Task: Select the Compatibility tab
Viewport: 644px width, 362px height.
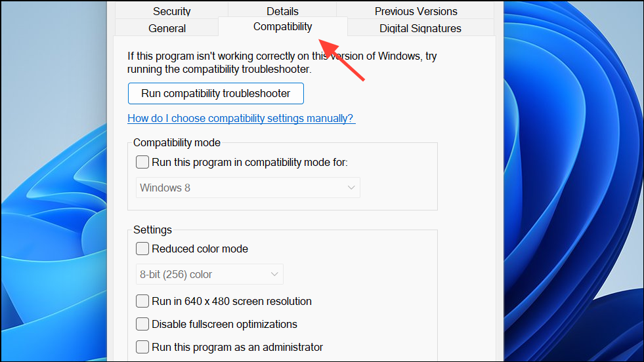Action: click(282, 27)
